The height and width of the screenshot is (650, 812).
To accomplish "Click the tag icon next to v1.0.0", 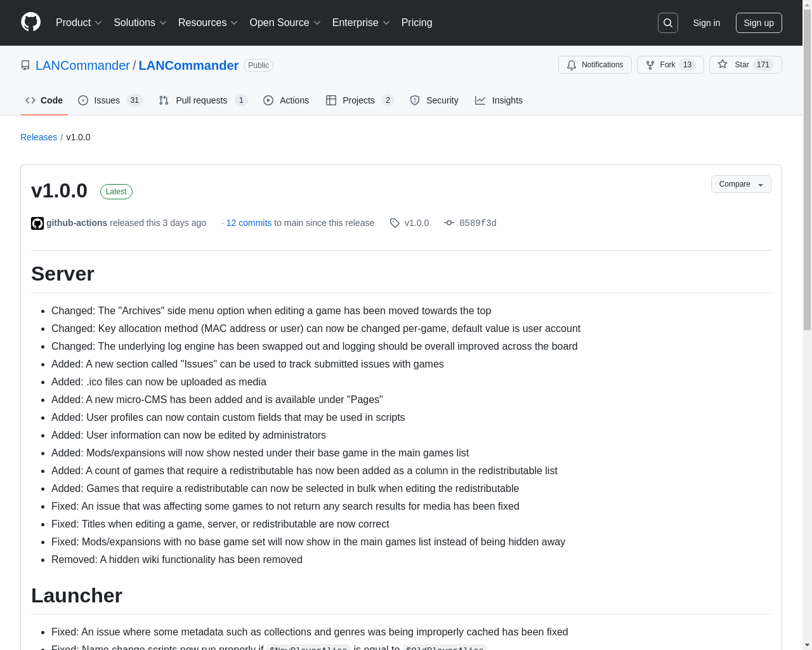I will click(395, 223).
